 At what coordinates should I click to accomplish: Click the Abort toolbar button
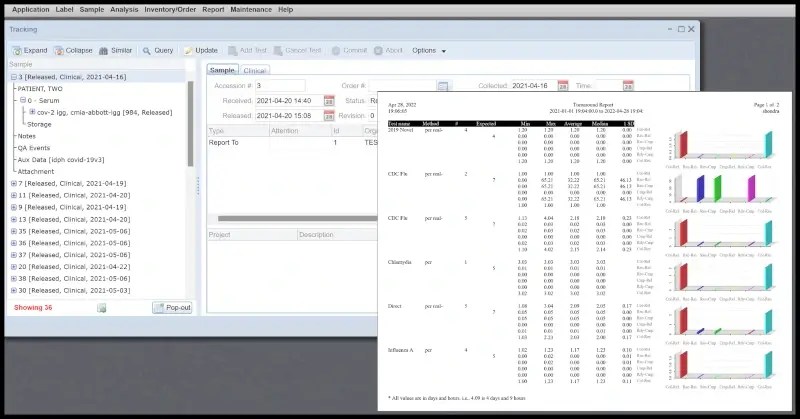(x=389, y=51)
